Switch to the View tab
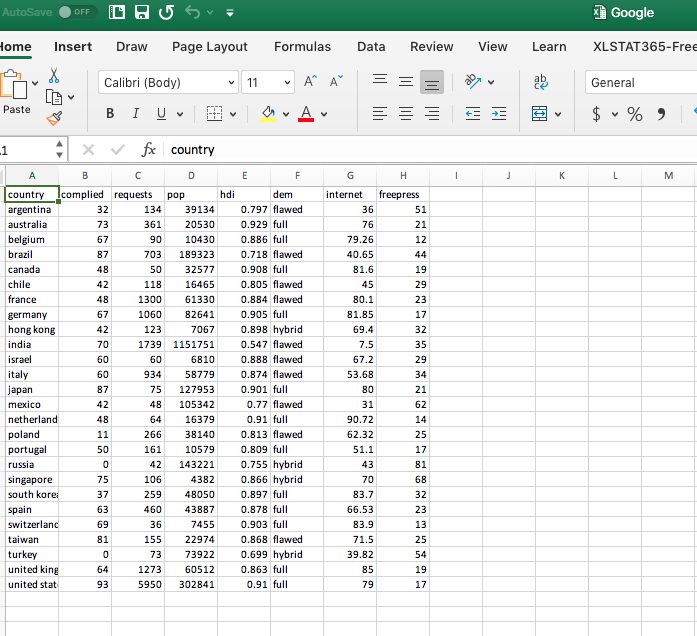 [x=493, y=47]
